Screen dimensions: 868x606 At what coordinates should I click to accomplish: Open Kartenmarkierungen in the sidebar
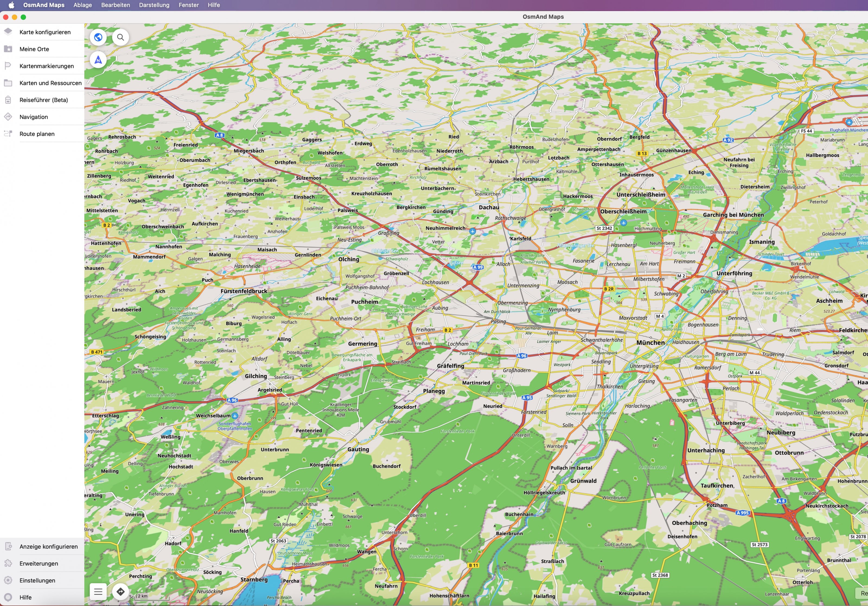click(x=46, y=66)
